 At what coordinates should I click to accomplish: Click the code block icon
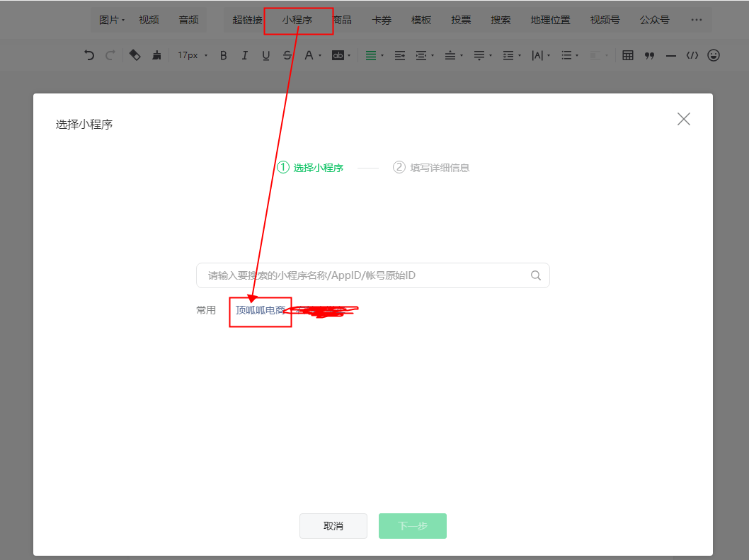[x=692, y=55]
